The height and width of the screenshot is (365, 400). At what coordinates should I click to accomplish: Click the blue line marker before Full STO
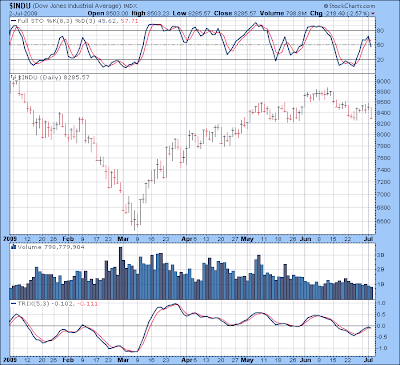13,21
